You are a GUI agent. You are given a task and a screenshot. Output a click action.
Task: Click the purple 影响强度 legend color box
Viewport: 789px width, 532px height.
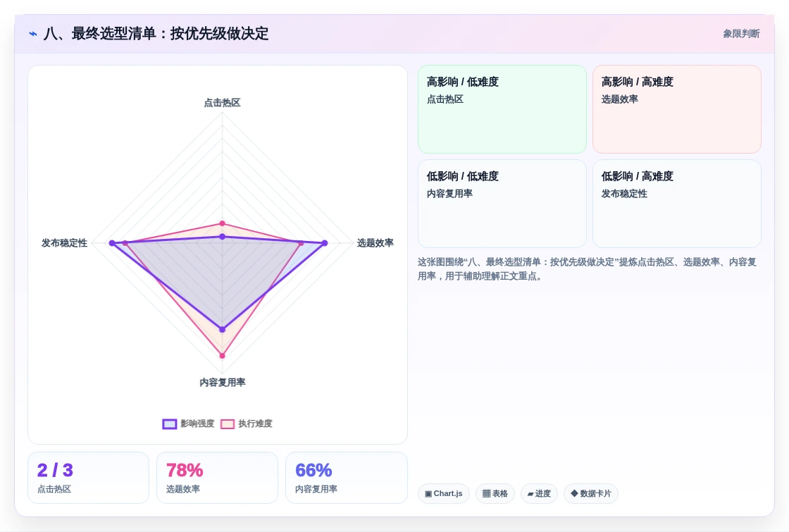point(170,423)
